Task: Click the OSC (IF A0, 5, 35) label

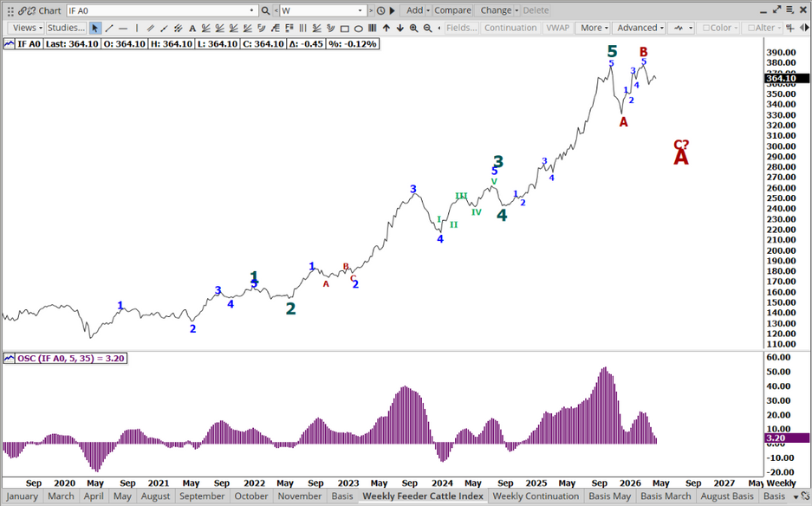Action: [71, 359]
